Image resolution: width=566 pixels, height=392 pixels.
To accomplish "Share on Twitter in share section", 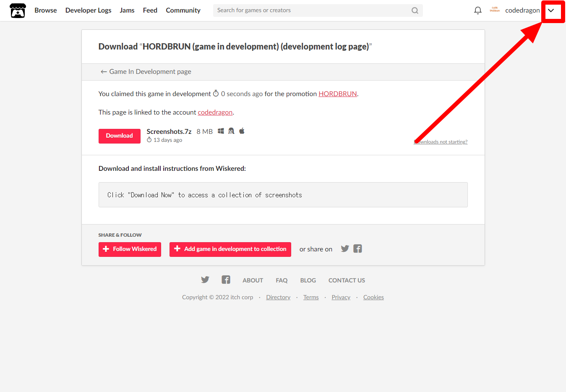I will pyautogui.click(x=345, y=248).
